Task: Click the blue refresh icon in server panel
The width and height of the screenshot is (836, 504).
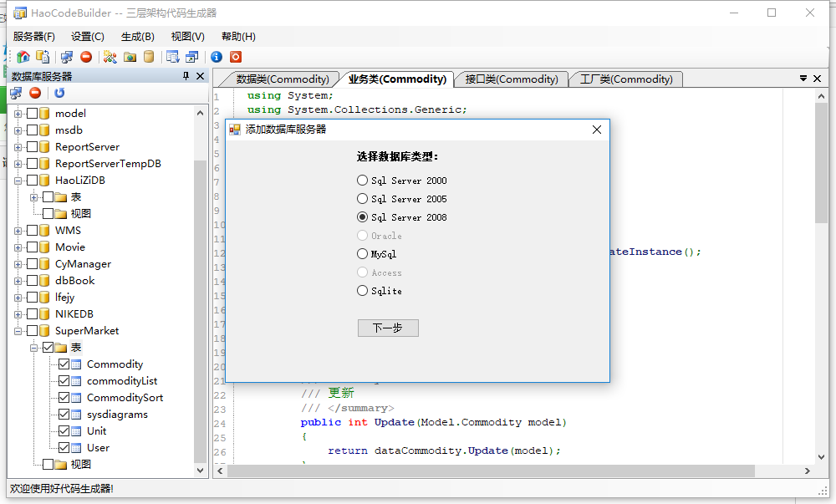Action: tap(59, 94)
